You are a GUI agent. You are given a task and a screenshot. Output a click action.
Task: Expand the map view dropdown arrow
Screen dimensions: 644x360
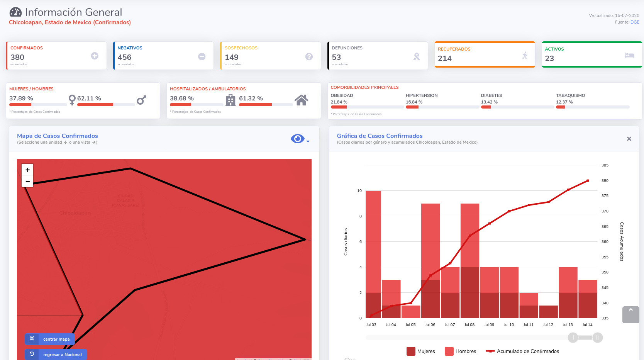(308, 141)
